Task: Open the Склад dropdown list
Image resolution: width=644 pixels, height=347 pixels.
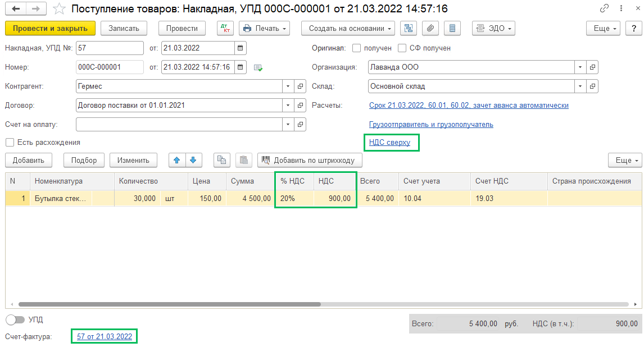Action: [x=580, y=86]
